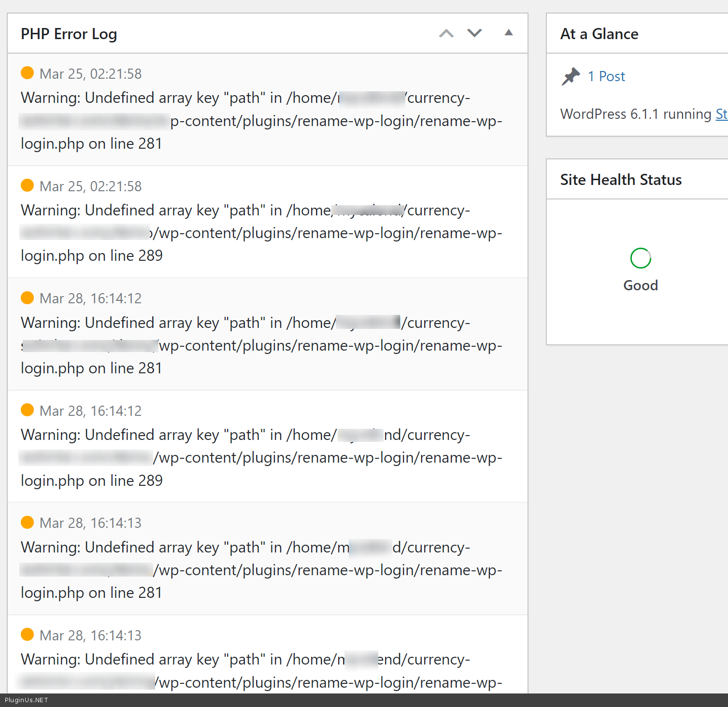
Task: Click the PluginUs.NET label in bottom bar
Action: pyautogui.click(x=27, y=700)
